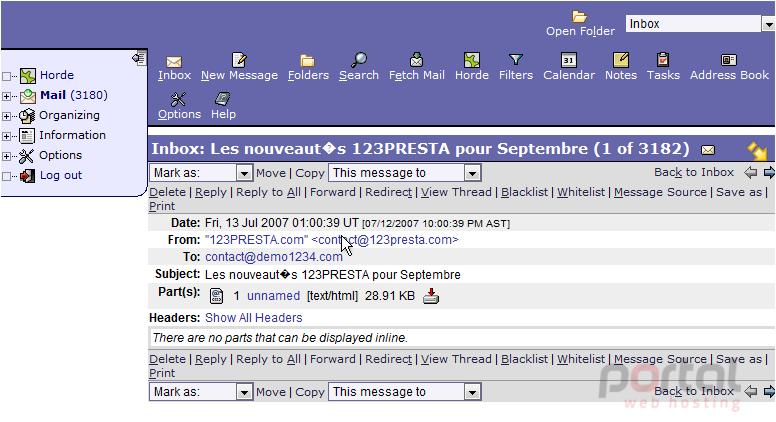Viewport: 776px width, 422px height.
Task: Click the yellow arrows icon in title bar
Action: [757, 151]
